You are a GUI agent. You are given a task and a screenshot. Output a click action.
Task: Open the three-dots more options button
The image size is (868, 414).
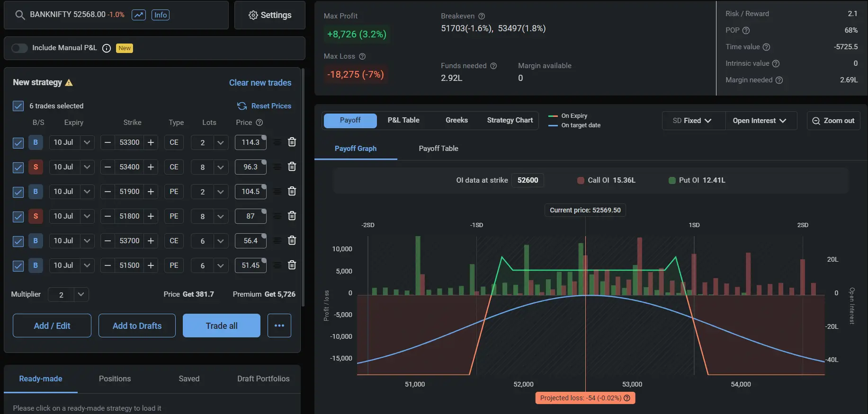(279, 326)
